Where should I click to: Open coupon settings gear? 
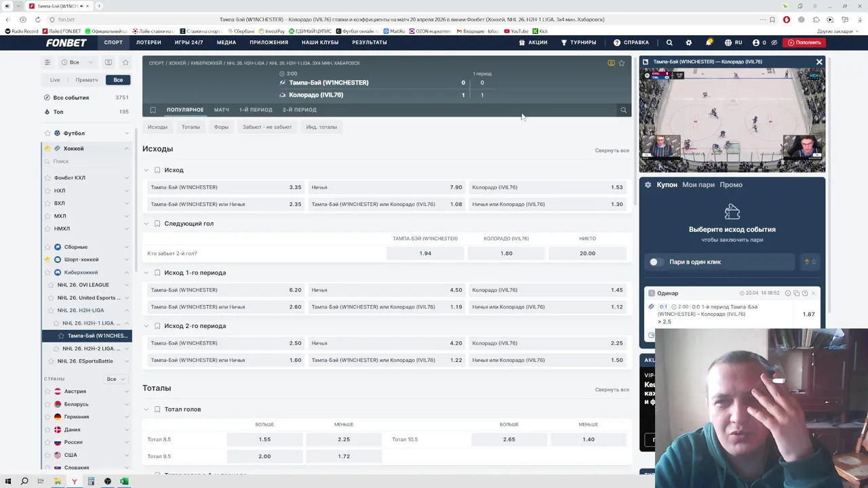pyautogui.click(x=648, y=185)
